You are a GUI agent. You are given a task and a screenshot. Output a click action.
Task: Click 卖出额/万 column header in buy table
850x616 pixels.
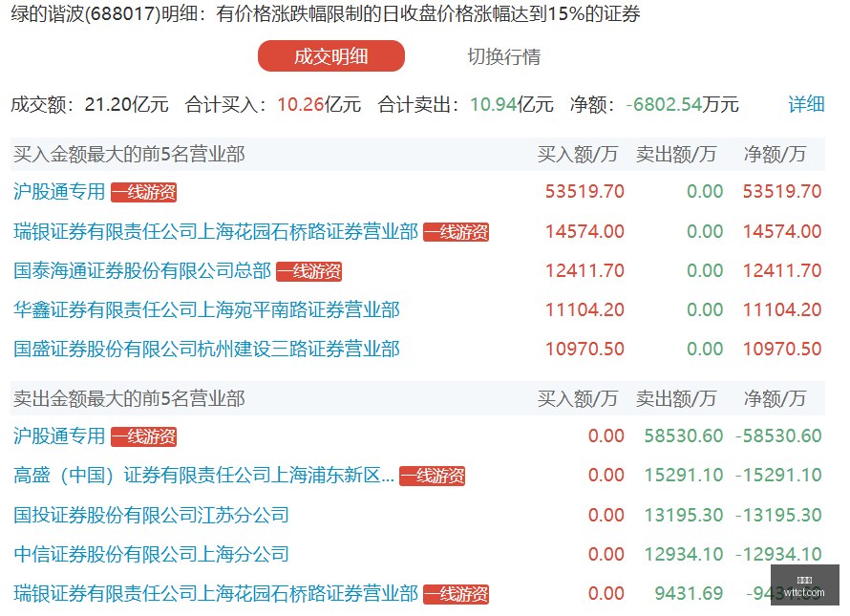coord(676,155)
